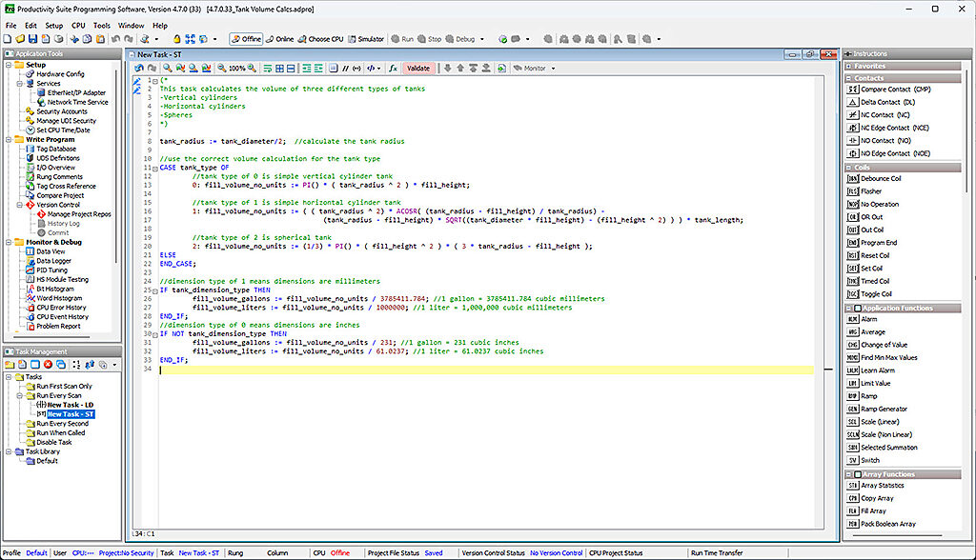Open the Tag Database item
Image resolution: width=976 pixels, height=560 pixels.
click(56, 149)
